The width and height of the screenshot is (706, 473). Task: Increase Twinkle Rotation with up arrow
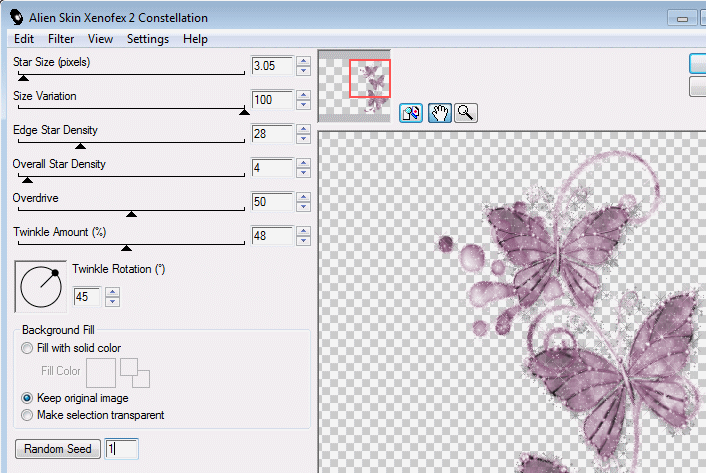[113, 292]
